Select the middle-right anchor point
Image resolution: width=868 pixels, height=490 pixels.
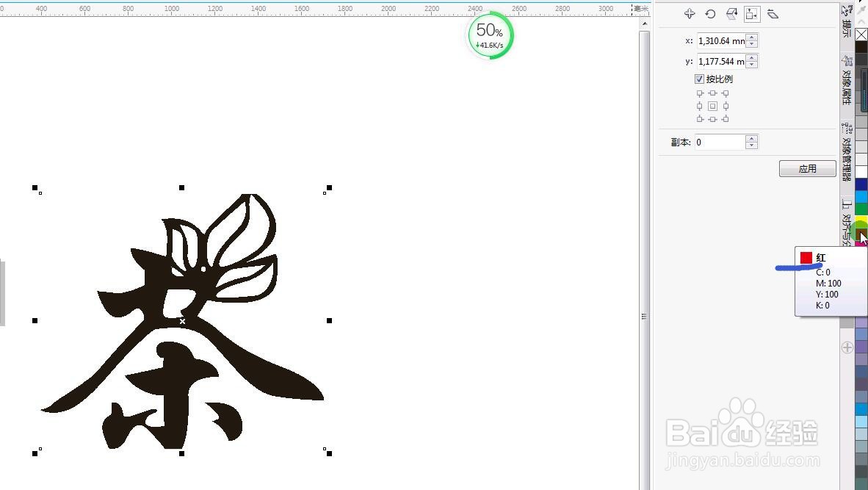click(726, 107)
